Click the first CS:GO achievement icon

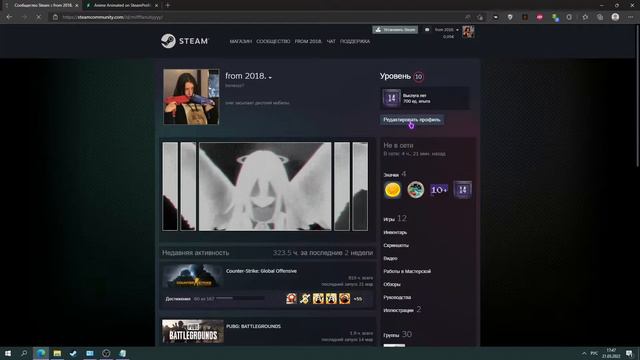point(291,298)
